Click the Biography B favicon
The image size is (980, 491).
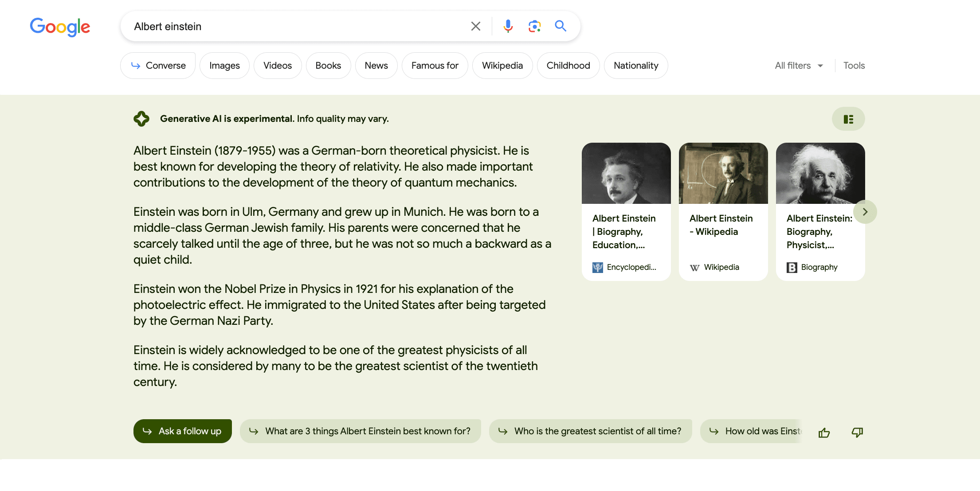[x=792, y=267]
